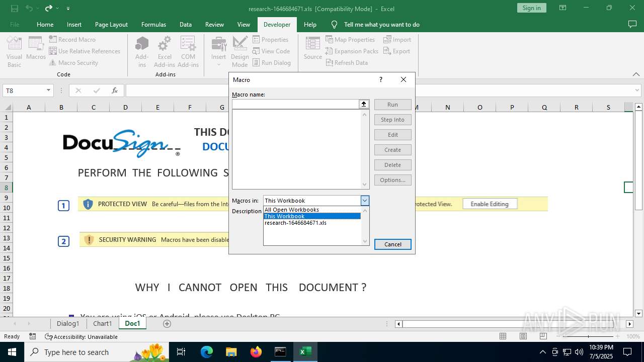Close the Macro dialog
Screen dimensions: 644x362
[x=404, y=79]
